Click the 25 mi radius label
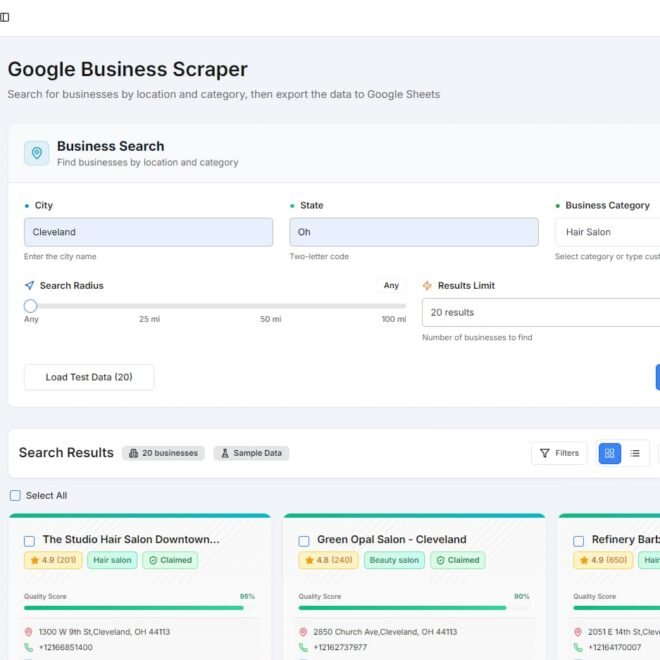660x660 pixels. [x=149, y=319]
